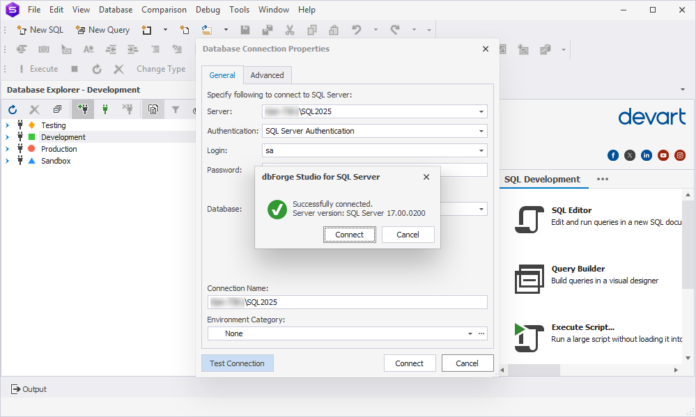The width and height of the screenshot is (696, 417).
Task: Open the Comparison menu
Action: coord(164,9)
